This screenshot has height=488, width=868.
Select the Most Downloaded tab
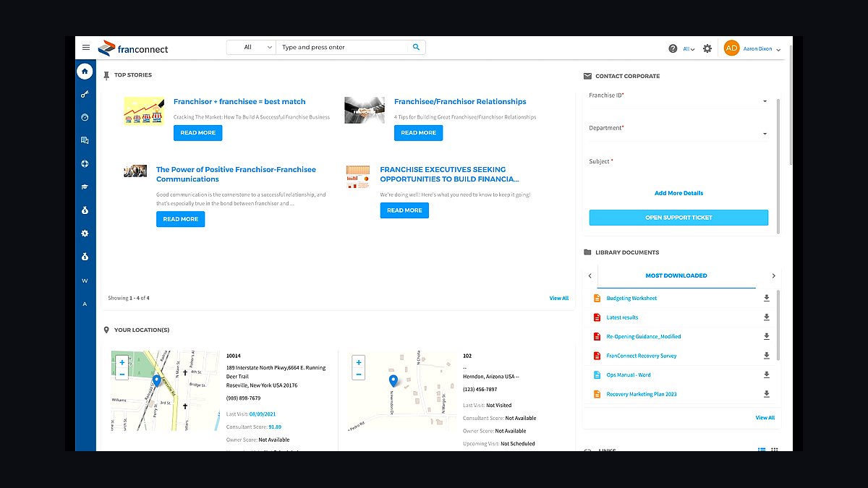tap(676, 275)
